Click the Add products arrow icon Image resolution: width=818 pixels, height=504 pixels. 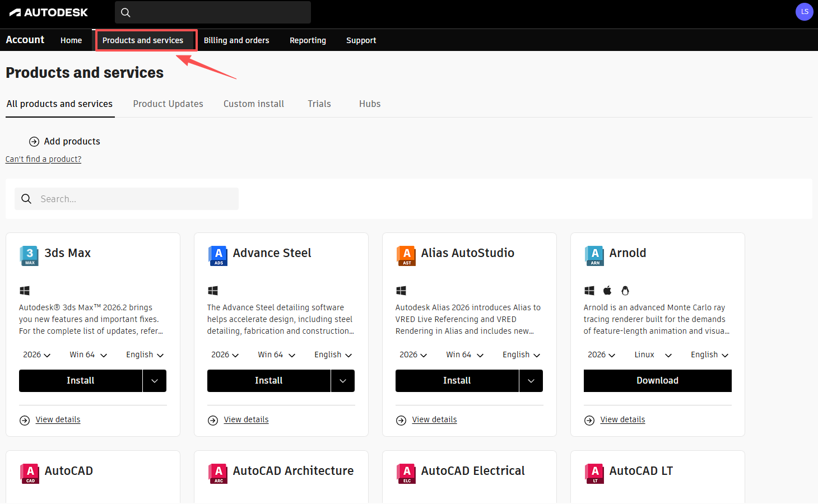tap(34, 142)
